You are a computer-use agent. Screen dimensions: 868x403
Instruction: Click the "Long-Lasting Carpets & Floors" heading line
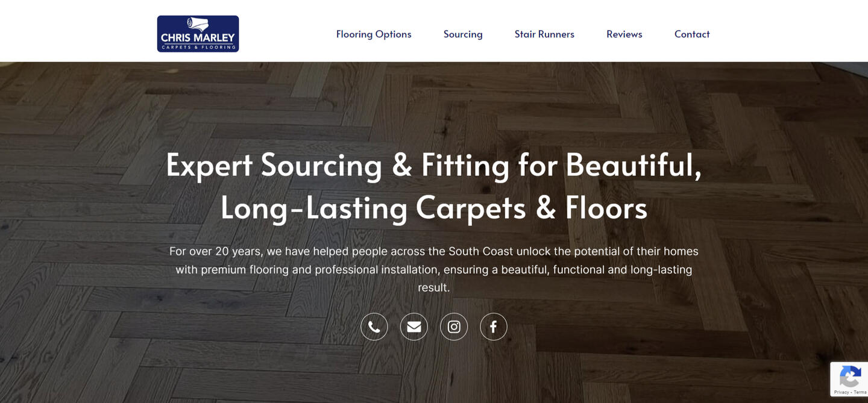(434, 208)
